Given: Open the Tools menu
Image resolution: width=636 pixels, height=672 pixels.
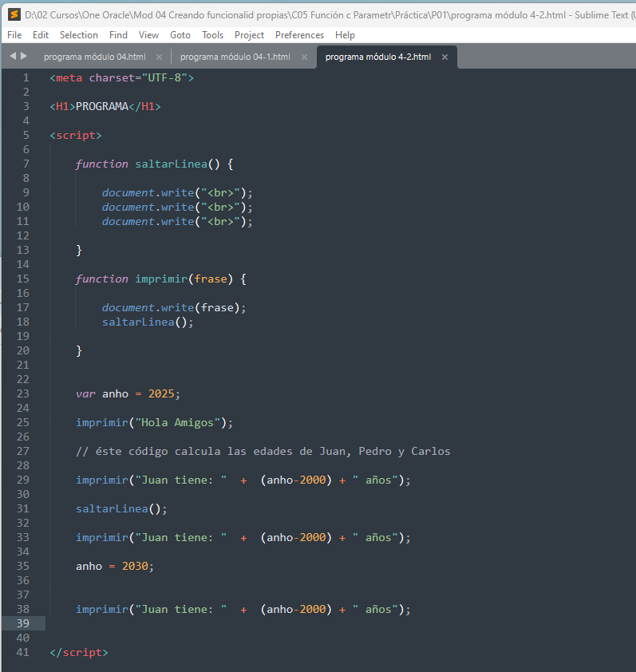Looking at the screenshot, I should pyautogui.click(x=212, y=35).
